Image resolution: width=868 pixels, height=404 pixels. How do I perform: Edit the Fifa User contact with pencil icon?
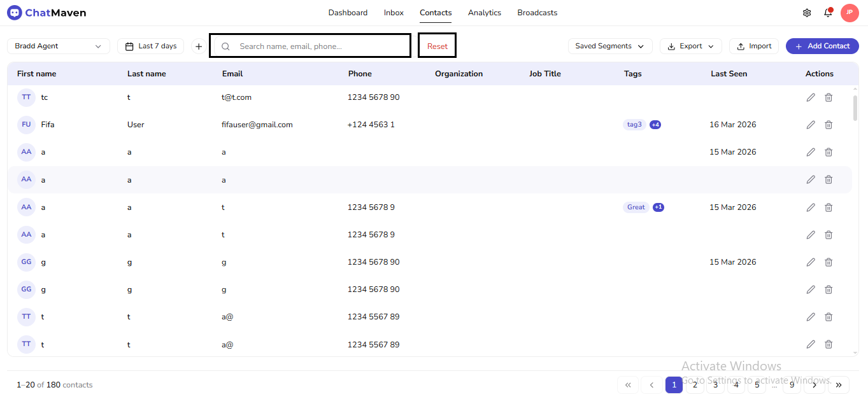pos(810,124)
